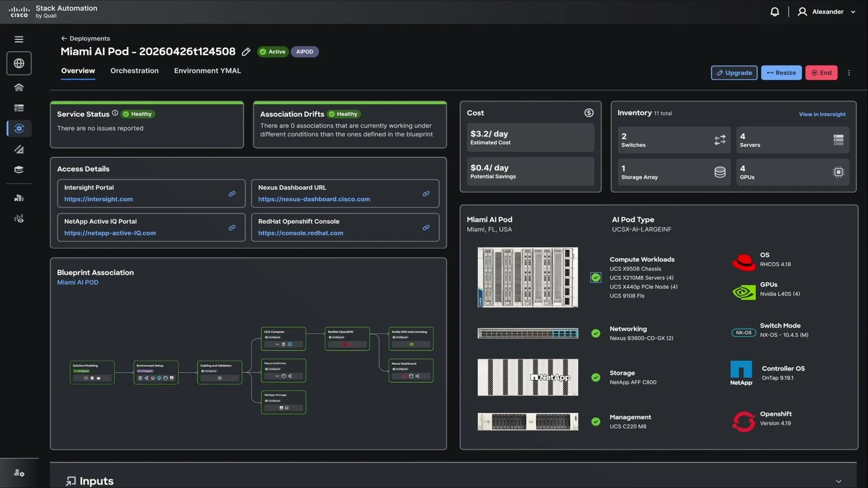
Task: Click the Resize button
Action: 781,73
